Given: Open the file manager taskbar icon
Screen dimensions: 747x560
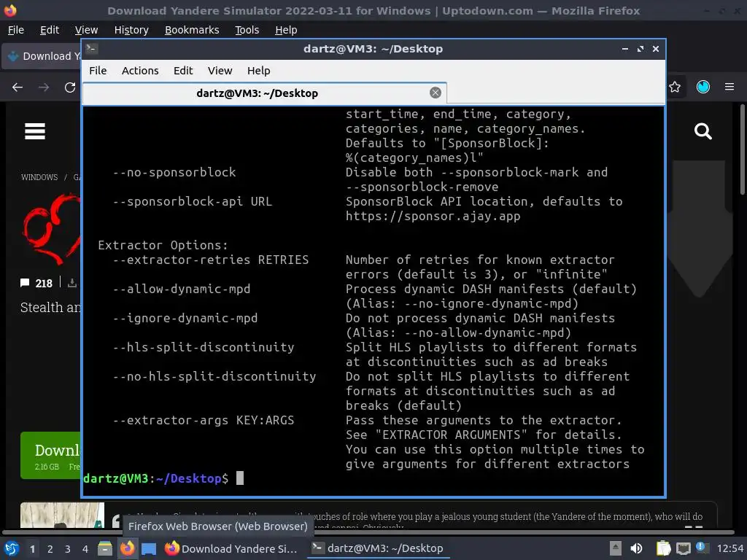Looking at the screenshot, I should point(105,548).
